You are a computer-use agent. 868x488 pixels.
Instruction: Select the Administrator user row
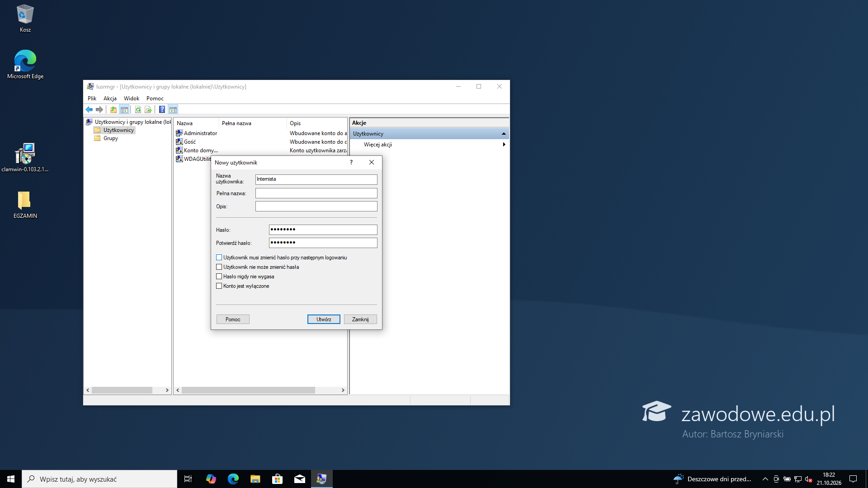tap(261, 133)
